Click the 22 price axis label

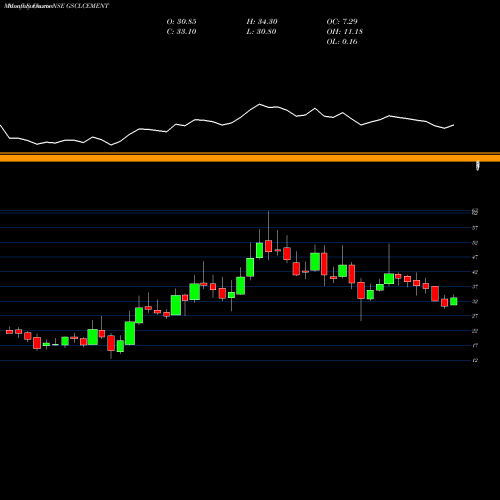tap(475, 331)
